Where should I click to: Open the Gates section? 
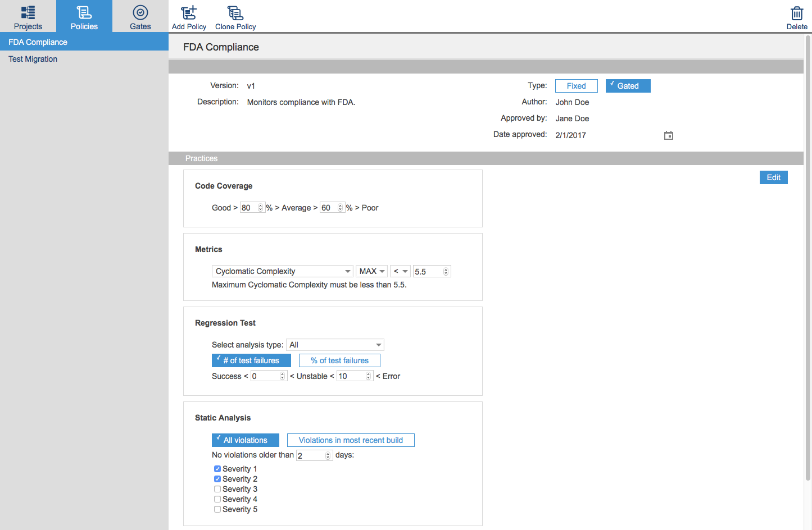140,16
